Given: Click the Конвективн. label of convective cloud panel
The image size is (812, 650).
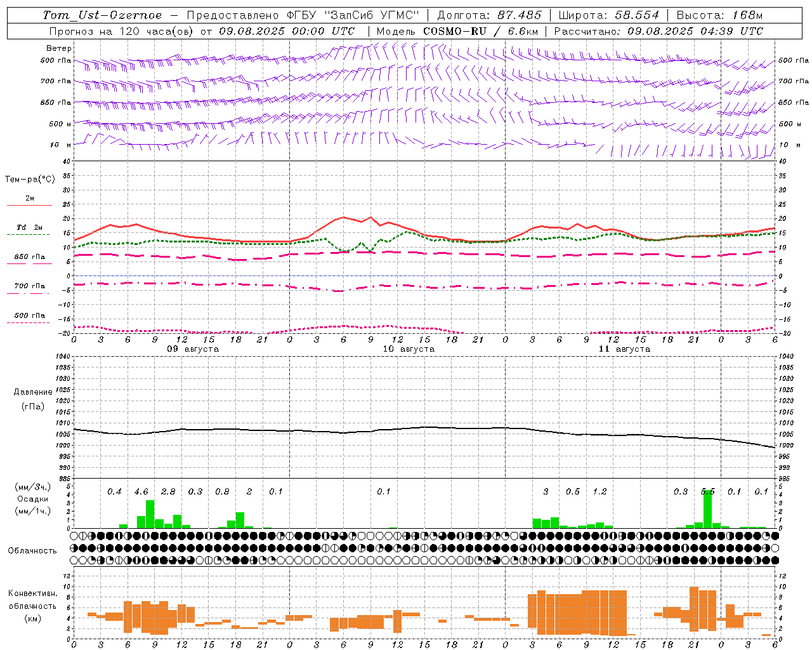Looking at the screenshot, I should [x=32, y=594].
